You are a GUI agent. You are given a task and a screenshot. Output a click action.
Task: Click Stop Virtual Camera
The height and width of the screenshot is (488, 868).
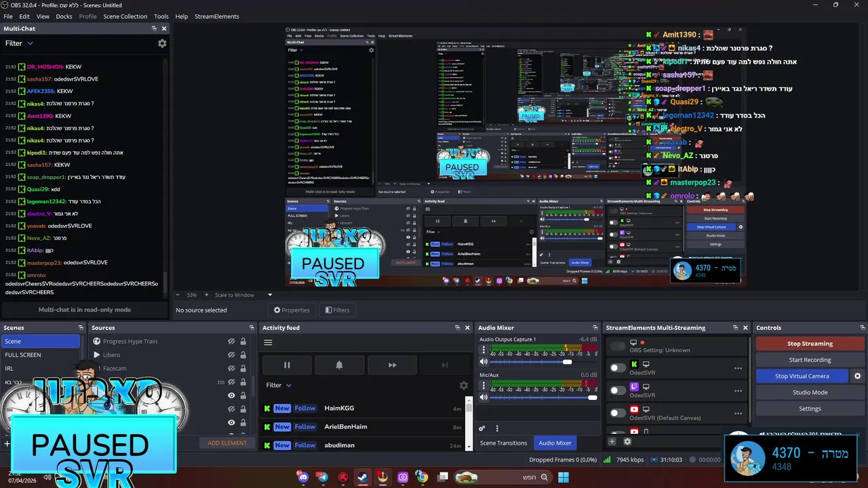point(802,376)
